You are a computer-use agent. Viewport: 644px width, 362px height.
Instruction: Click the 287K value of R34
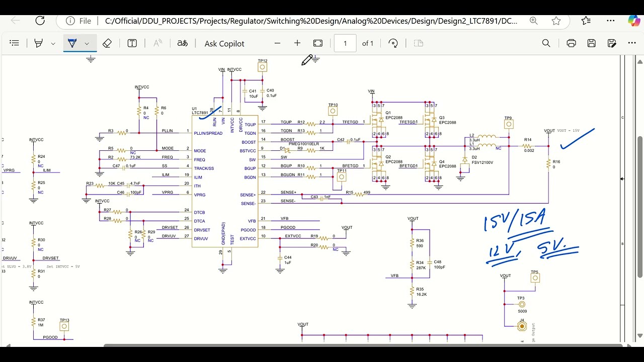(421, 268)
